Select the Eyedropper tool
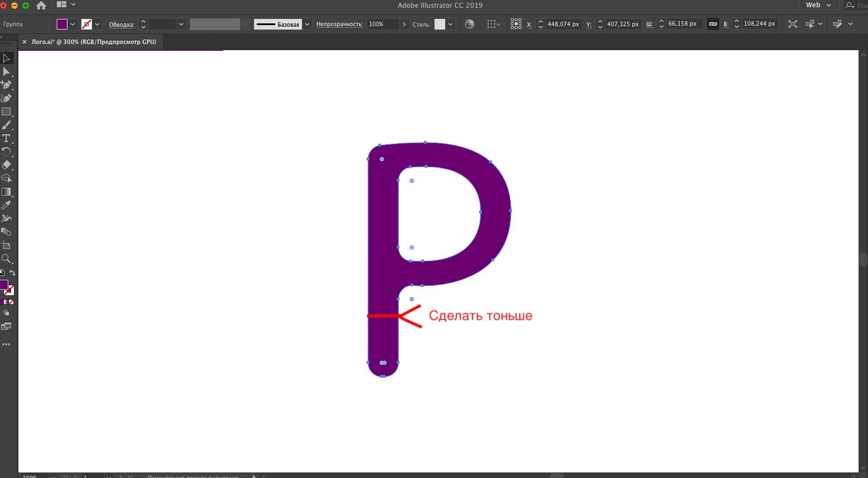Viewport: 868px width, 478px height. coord(7,205)
